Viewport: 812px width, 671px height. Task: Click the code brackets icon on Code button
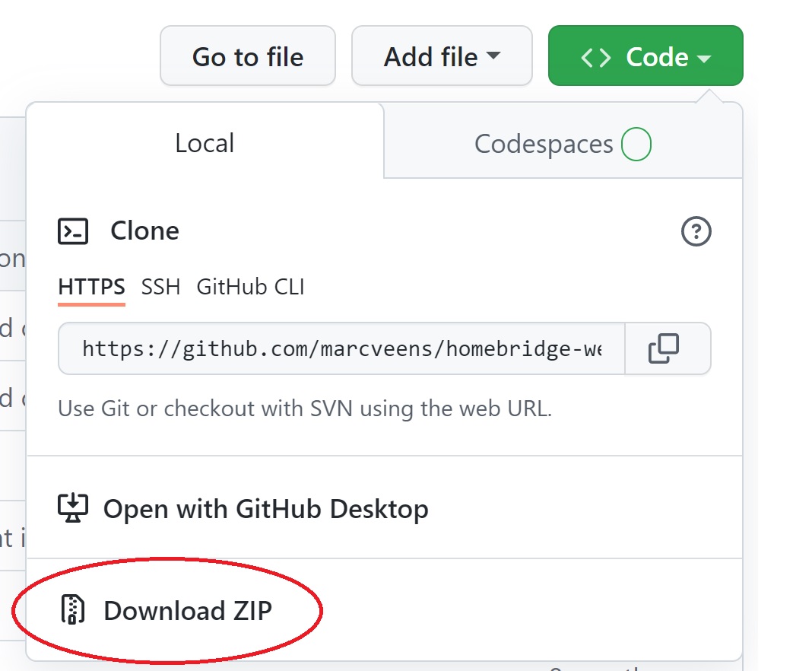click(x=596, y=58)
